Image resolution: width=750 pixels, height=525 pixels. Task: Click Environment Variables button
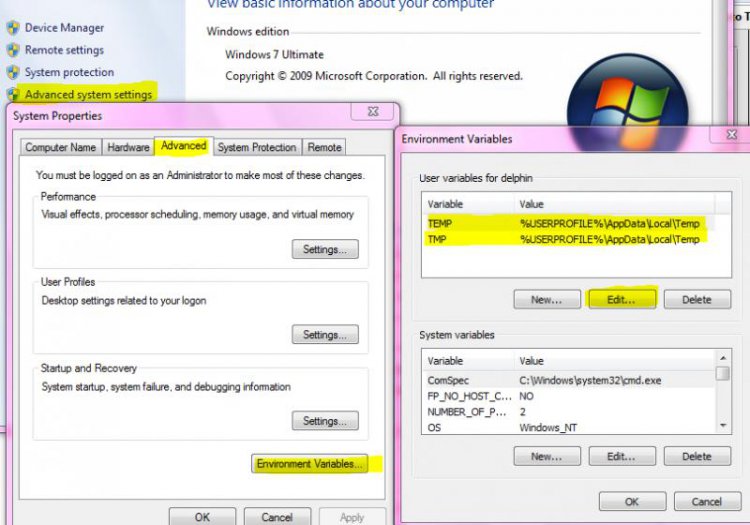[x=310, y=464]
